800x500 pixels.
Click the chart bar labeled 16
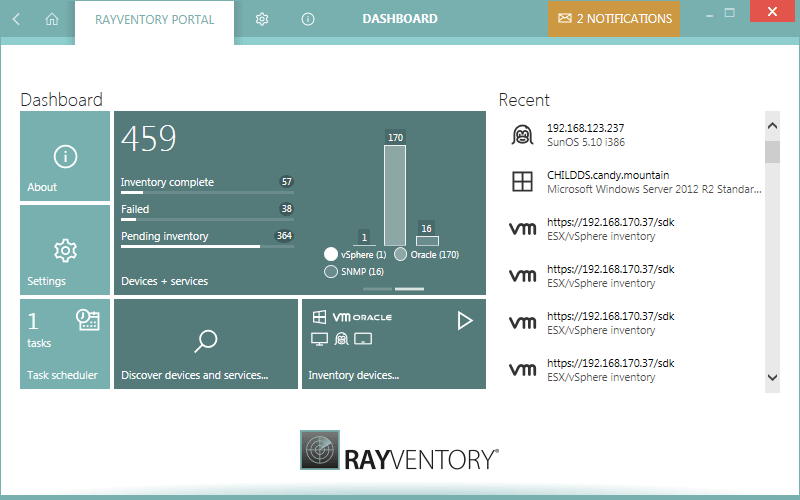point(427,241)
